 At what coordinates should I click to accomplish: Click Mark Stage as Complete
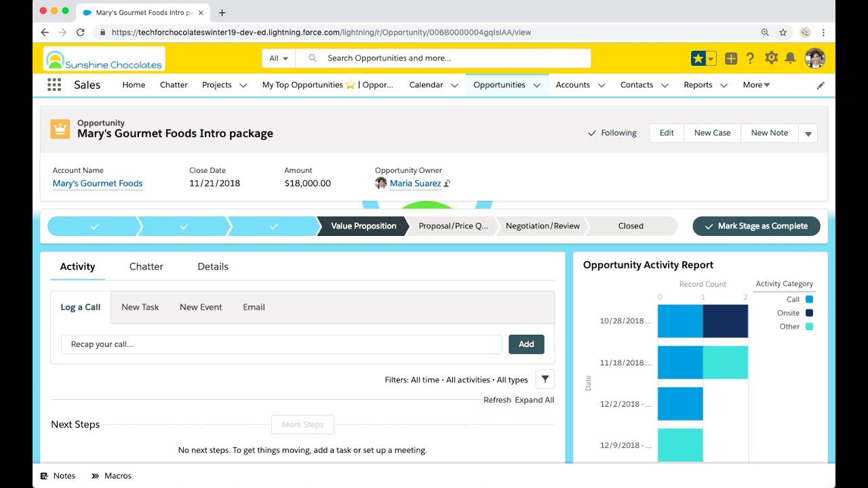click(756, 226)
